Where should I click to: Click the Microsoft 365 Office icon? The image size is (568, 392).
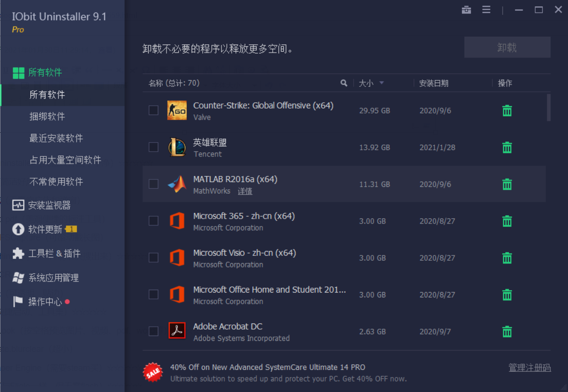click(x=177, y=221)
